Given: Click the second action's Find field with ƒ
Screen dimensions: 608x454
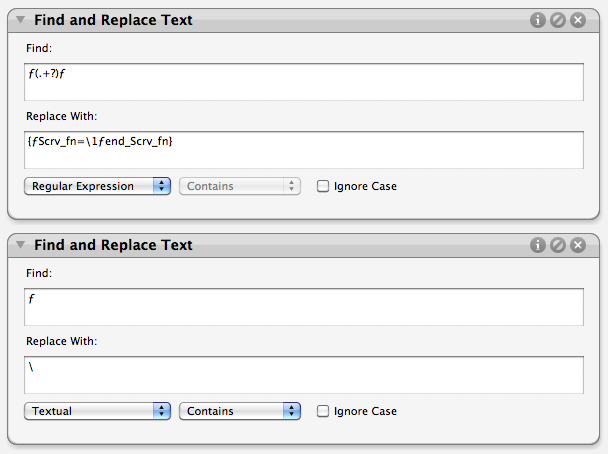Looking at the screenshot, I should pyautogui.click(x=304, y=307).
